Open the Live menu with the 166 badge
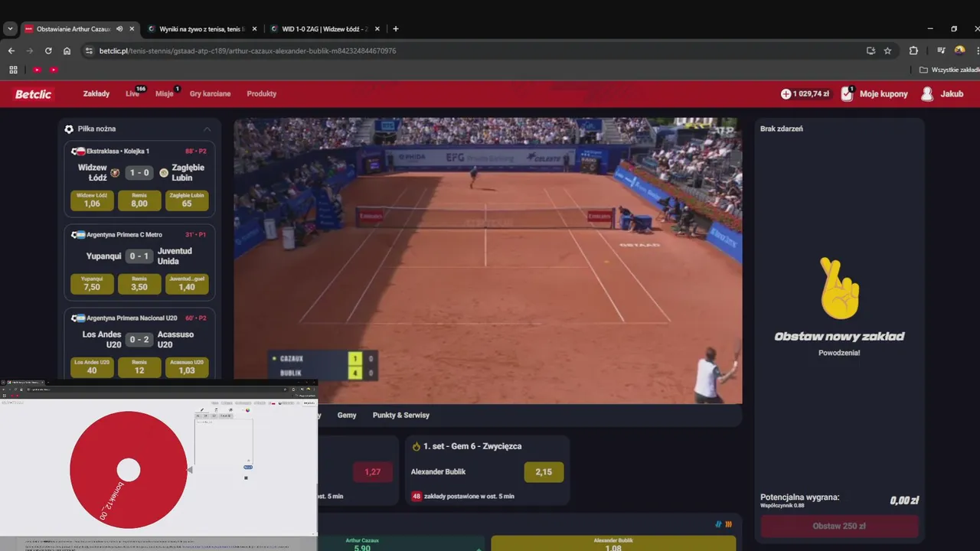The image size is (980, 551). tap(133, 93)
